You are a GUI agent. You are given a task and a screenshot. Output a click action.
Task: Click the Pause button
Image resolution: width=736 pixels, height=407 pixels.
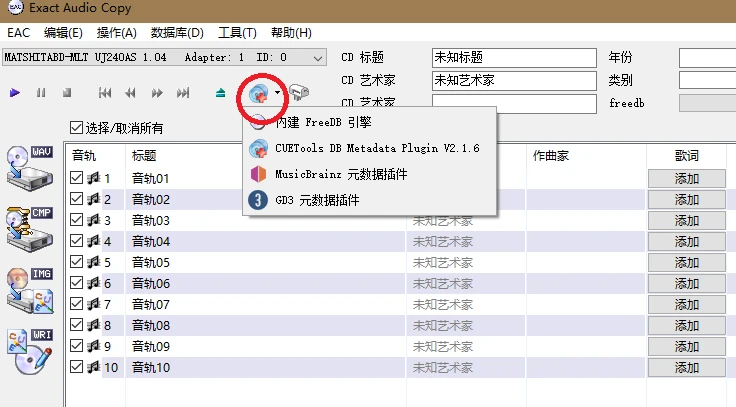click(41, 93)
